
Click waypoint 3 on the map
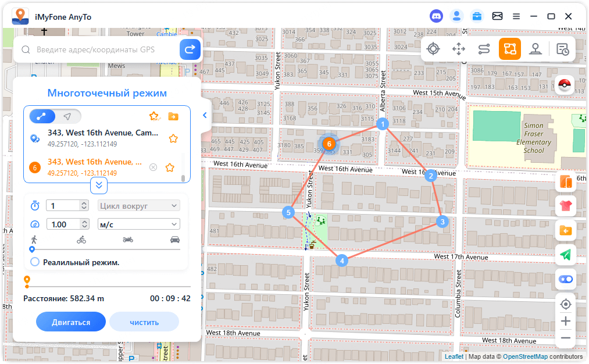point(442,222)
